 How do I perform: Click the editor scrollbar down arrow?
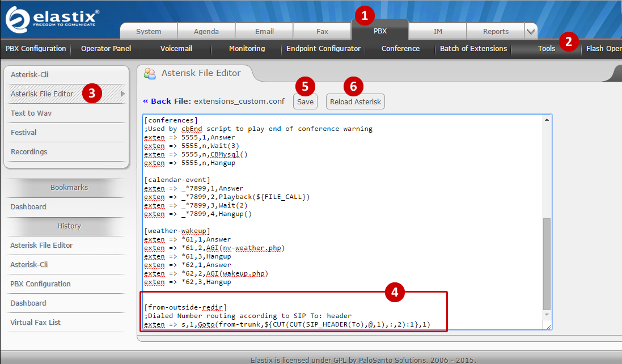tap(547, 315)
